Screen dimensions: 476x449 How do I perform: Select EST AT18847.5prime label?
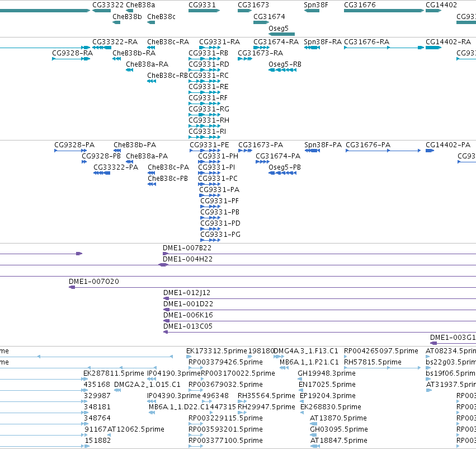coord(338,441)
